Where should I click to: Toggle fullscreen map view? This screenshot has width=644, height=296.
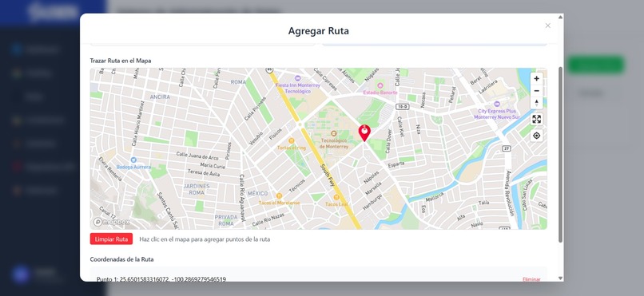(x=536, y=120)
